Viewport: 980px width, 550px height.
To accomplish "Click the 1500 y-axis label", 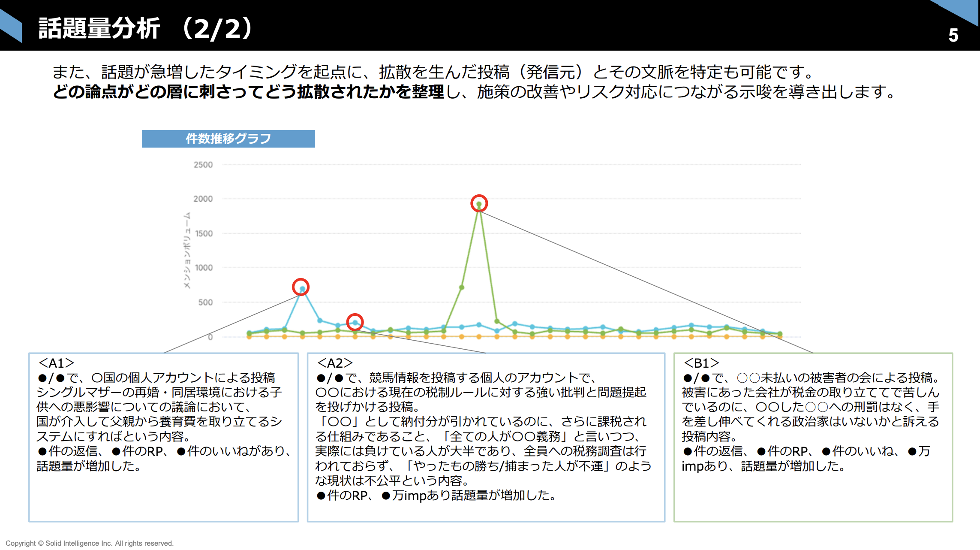I will (x=204, y=233).
